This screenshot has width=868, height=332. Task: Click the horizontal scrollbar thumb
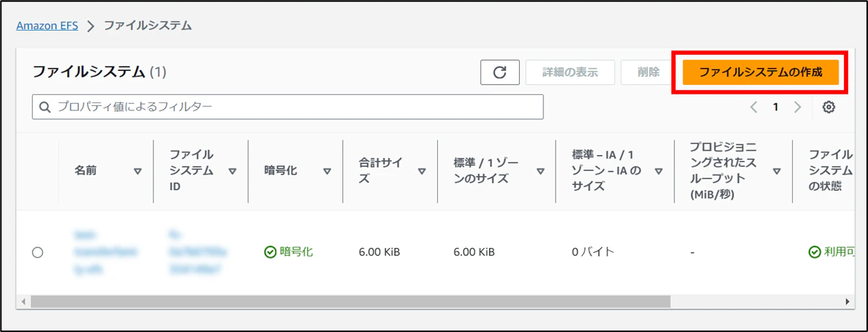350,301
